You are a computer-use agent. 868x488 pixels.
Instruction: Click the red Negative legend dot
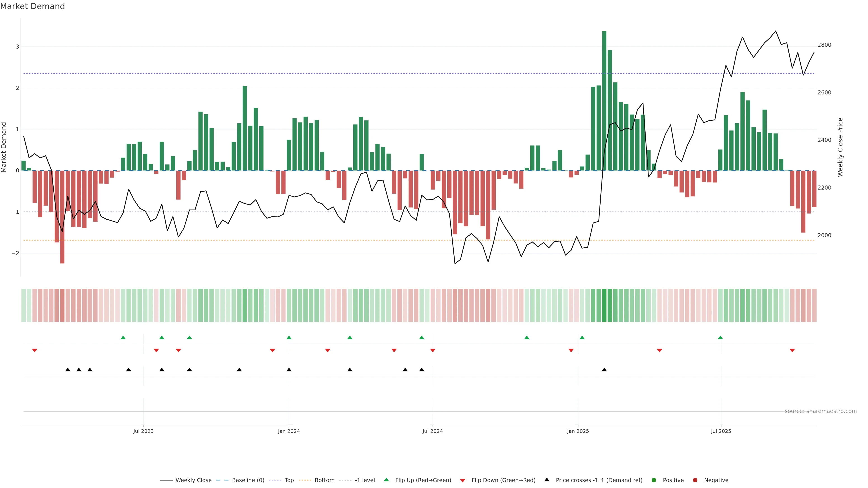pyautogui.click(x=695, y=480)
